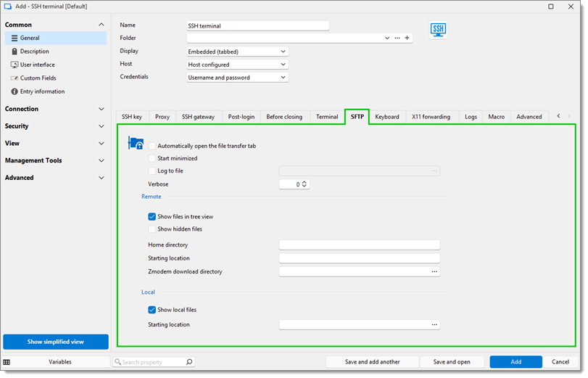Open the Folder ellipsis browse button
588x378 pixels.
coord(397,38)
